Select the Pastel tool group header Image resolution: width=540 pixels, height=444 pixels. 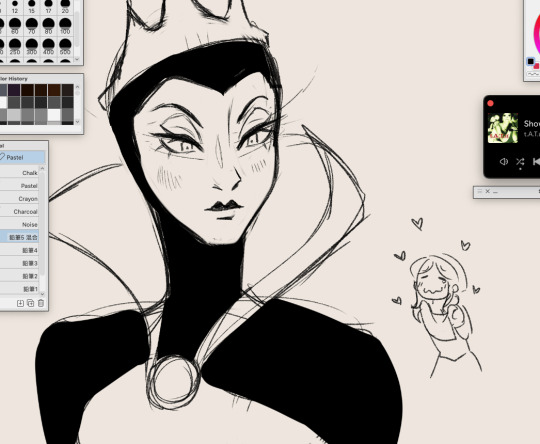(x=22, y=157)
